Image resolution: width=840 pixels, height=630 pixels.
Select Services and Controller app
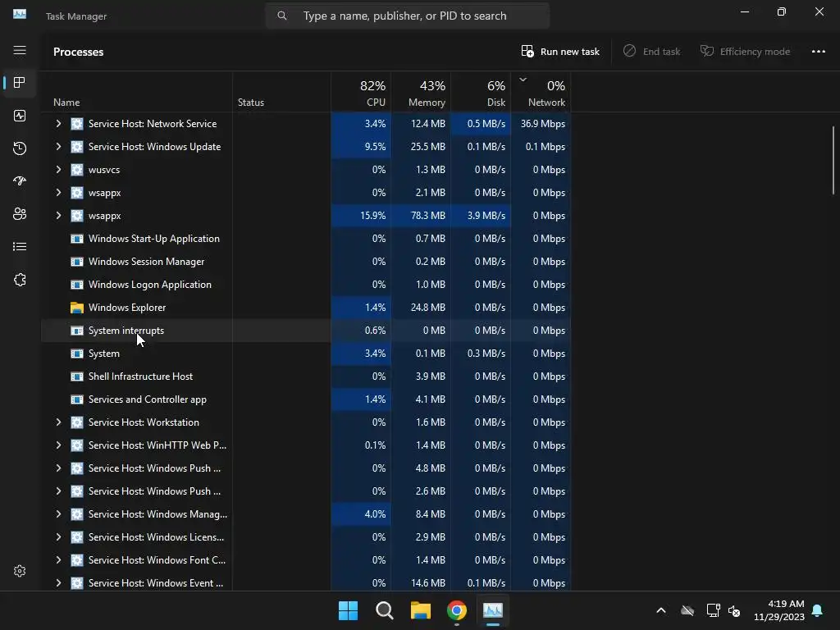tap(305, 399)
